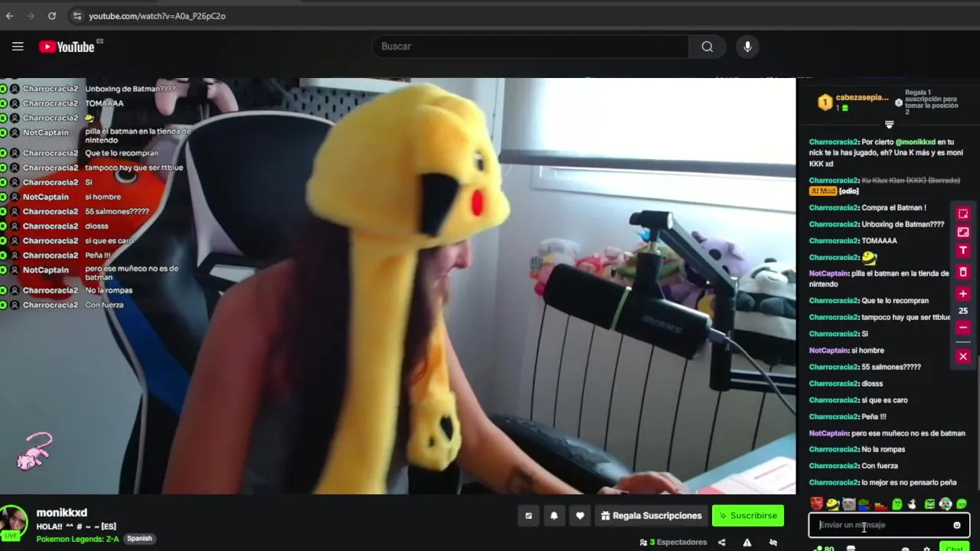Screen dimensions: 980x551
Task: Focus the Buscar search field
Action: (x=531, y=47)
